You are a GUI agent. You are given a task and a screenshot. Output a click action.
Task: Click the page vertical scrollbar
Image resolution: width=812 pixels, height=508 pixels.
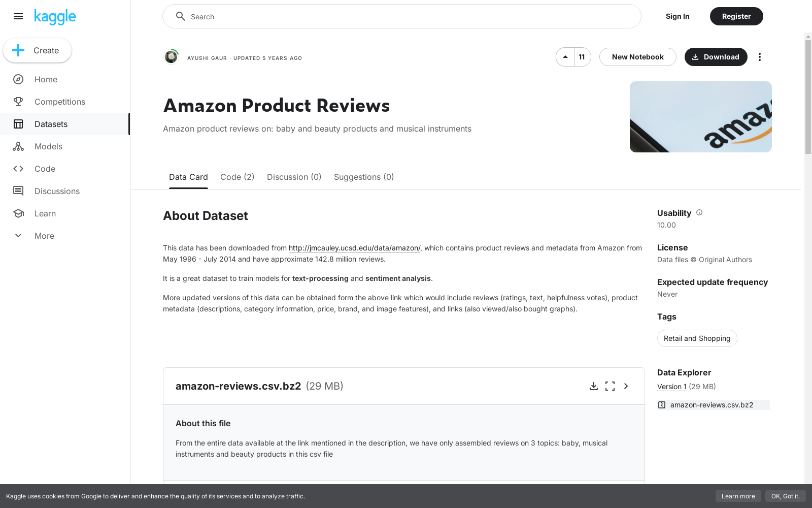click(x=808, y=97)
